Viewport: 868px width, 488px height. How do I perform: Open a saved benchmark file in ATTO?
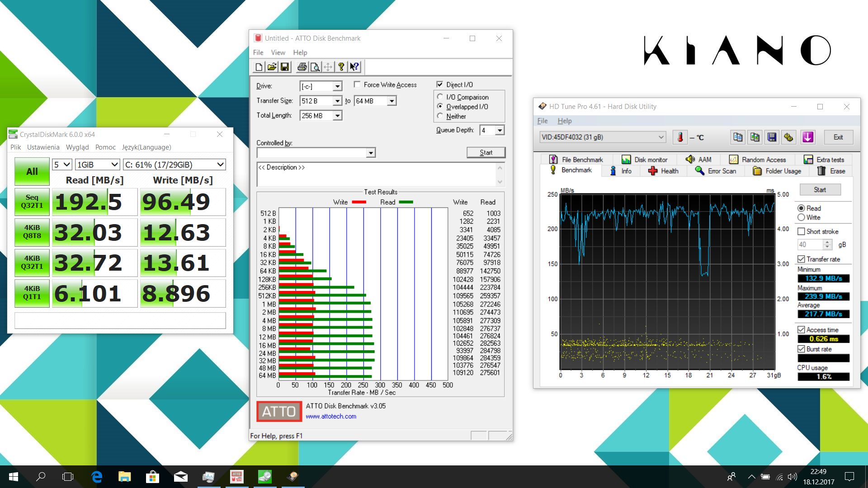coord(272,67)
